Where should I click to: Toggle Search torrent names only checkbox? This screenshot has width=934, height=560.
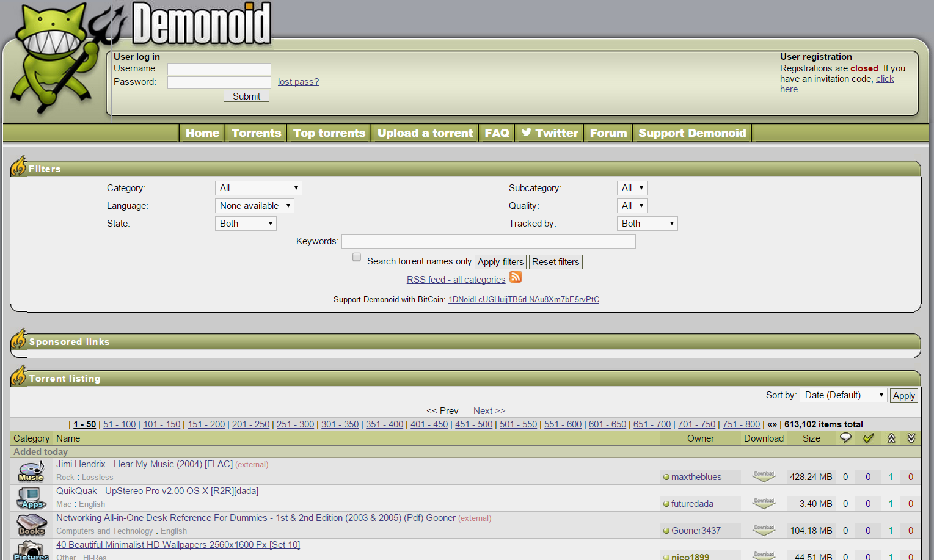point(357,257)
